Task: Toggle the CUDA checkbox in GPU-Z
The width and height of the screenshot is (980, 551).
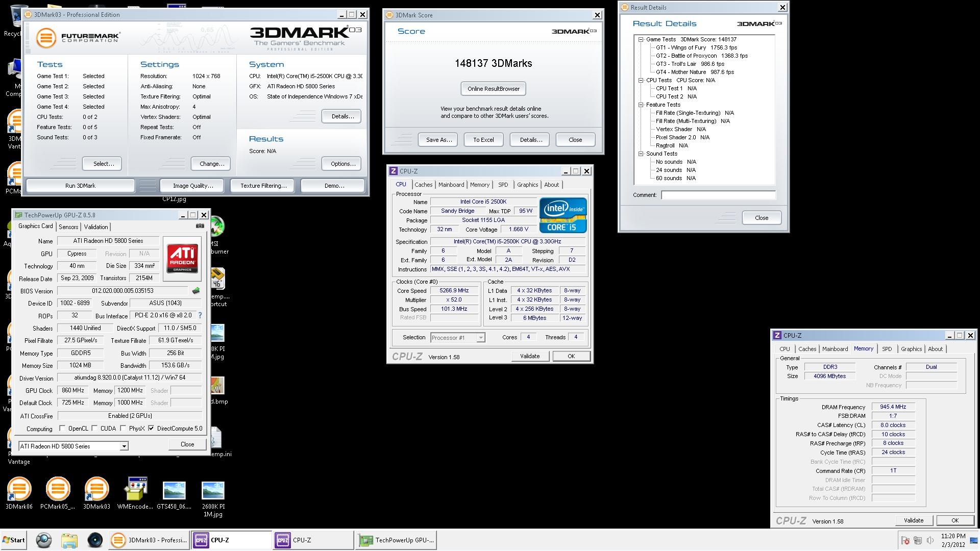Action: 94,429
